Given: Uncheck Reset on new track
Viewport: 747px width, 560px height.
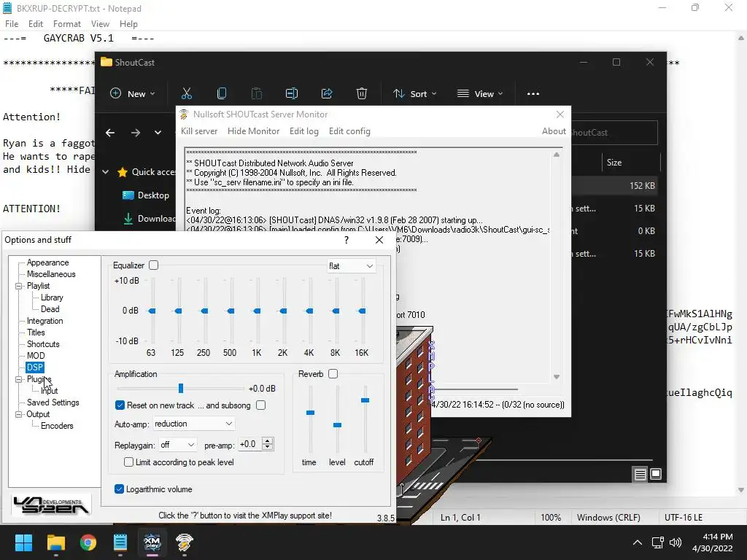Looking at the screenshot, I should tap(120, 405).
